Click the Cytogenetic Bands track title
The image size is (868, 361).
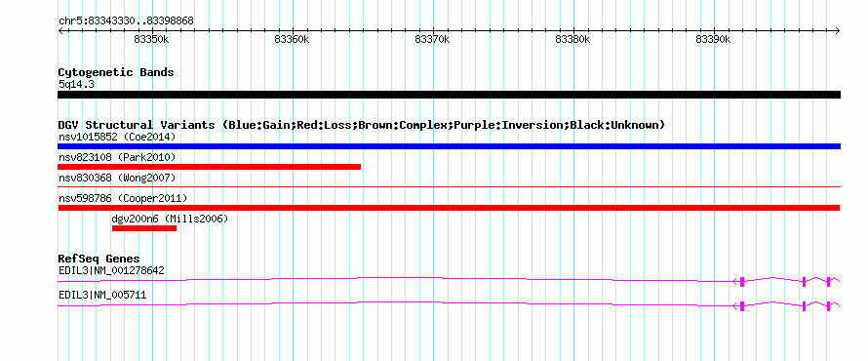116,72
